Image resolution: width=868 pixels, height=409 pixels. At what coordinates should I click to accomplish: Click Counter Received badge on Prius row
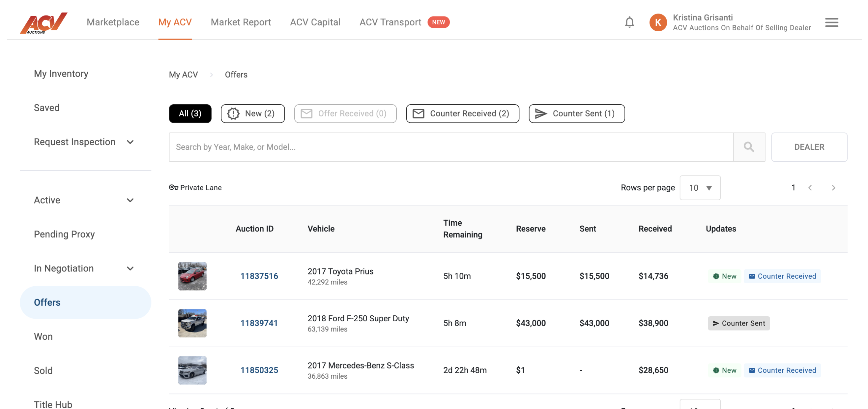(782, 276)
